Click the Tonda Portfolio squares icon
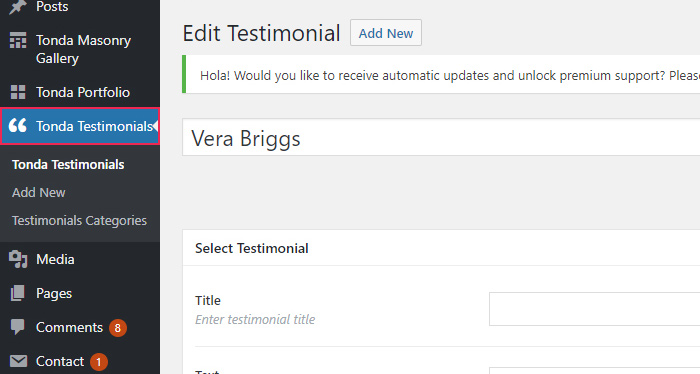Screen dimensions: 700x374 (x=18, y=92)
